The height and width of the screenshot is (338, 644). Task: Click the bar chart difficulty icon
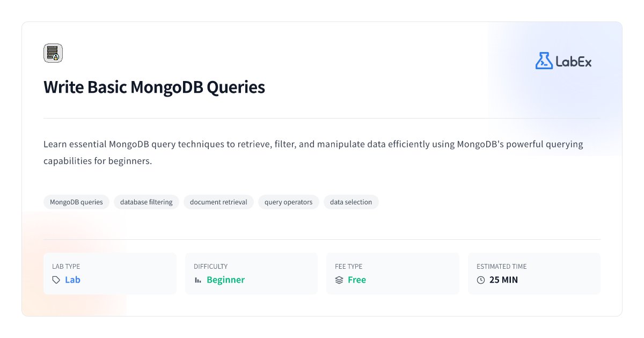[x=198, y=280]
